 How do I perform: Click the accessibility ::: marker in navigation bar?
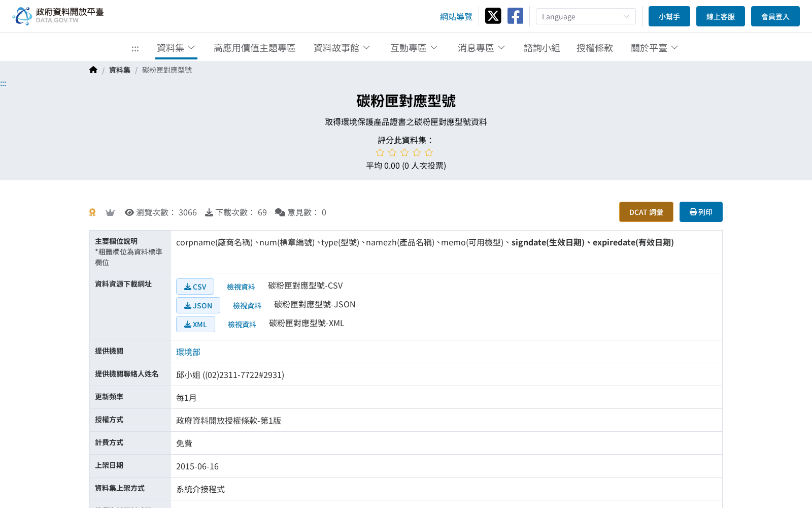pyautogui.click(x=135, y=48)
